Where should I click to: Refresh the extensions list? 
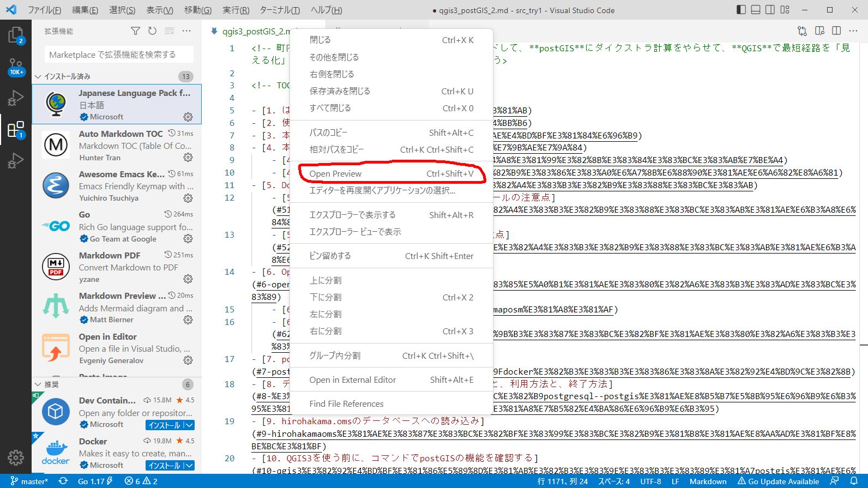tap(152, 31)
